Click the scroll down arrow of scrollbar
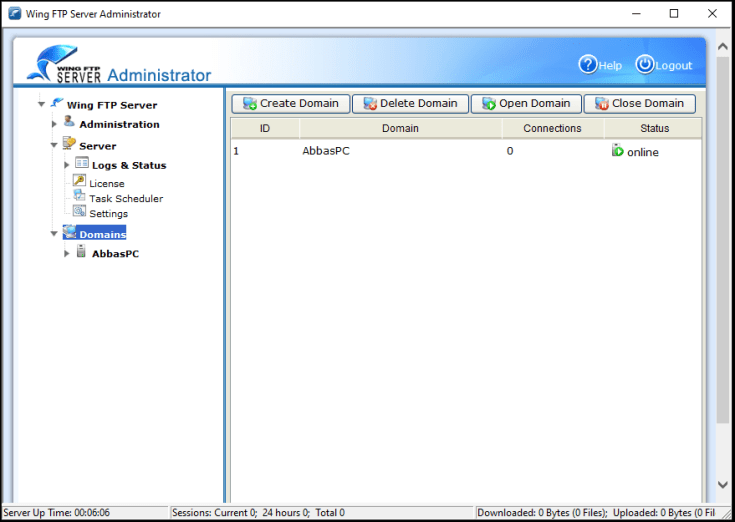735x522 pixels. [722, 485]
